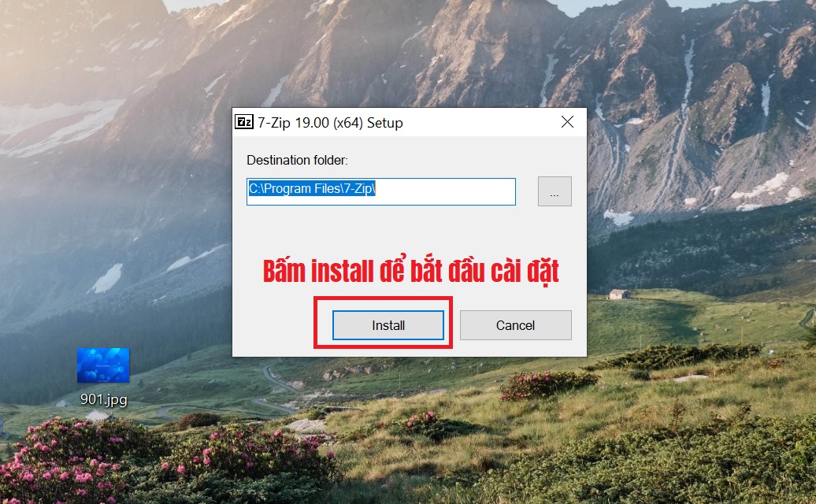Click the 7z logo in the title bar
The width and height of the screenshot is (816, 504).
coord(244,122)
